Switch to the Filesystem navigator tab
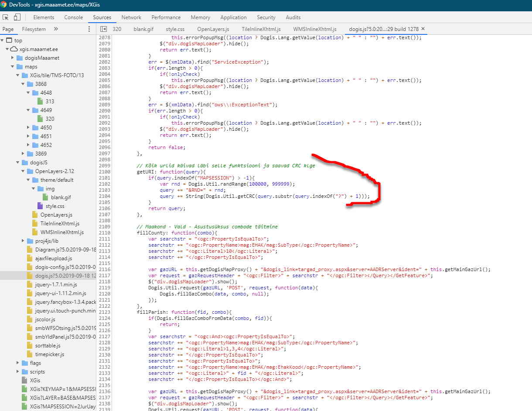The image size is (532, 411). [34, 29]
